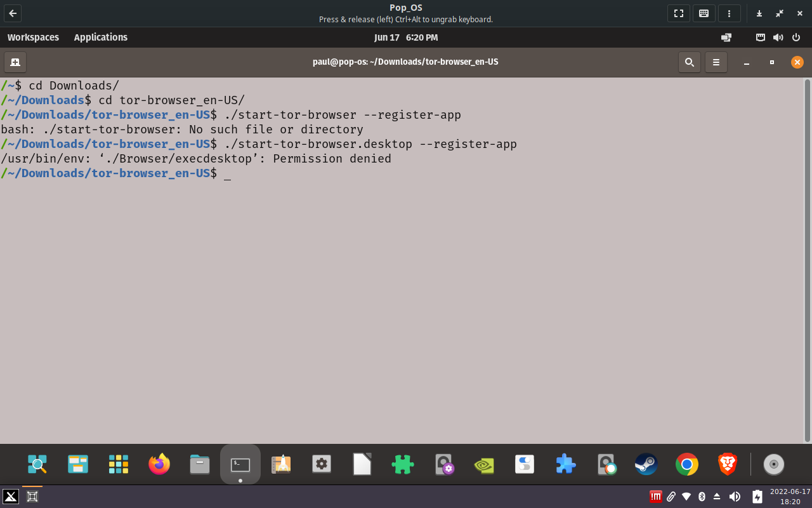
Task: Open Brave browser from the dock
Action: pyautogui.click(x=728, y=465)
